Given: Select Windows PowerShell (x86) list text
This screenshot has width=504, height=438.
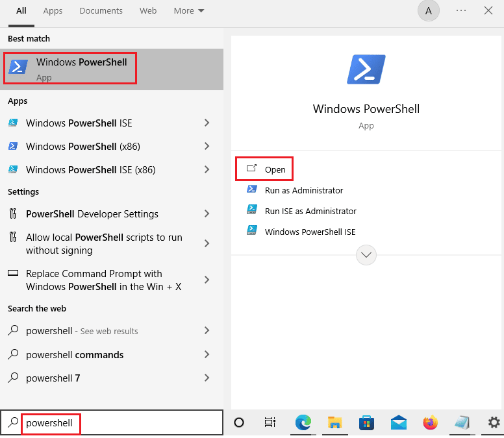Looking at the screenshot, I should 83,147.
